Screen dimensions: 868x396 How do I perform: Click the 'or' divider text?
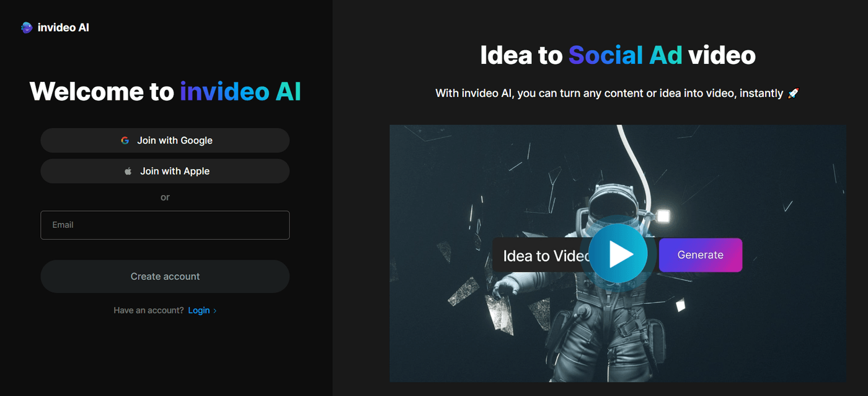(x=165, y=197)
